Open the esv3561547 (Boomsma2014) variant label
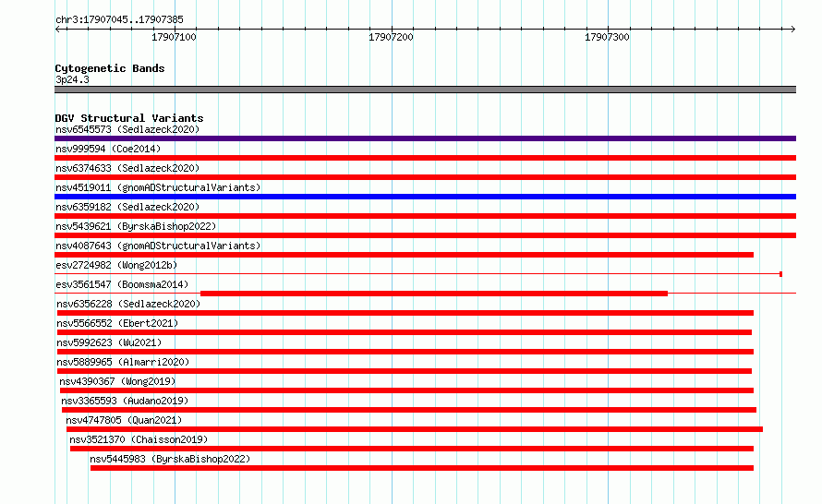 point(122,284)
